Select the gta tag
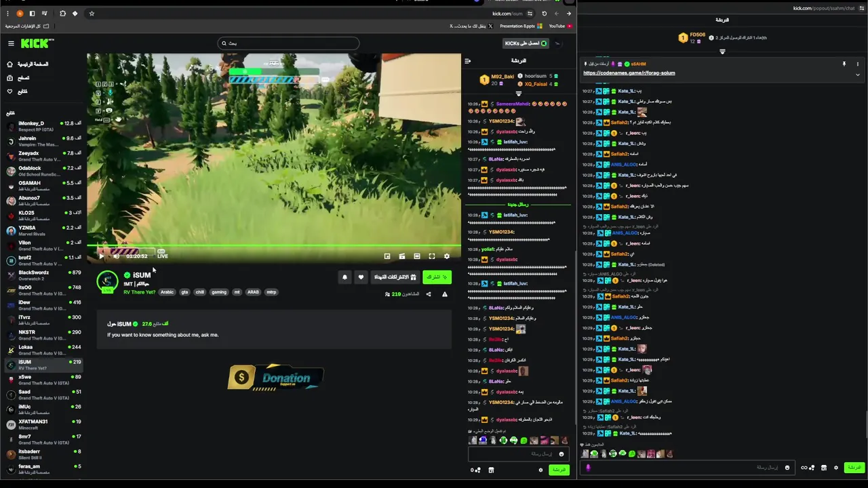 184,292
